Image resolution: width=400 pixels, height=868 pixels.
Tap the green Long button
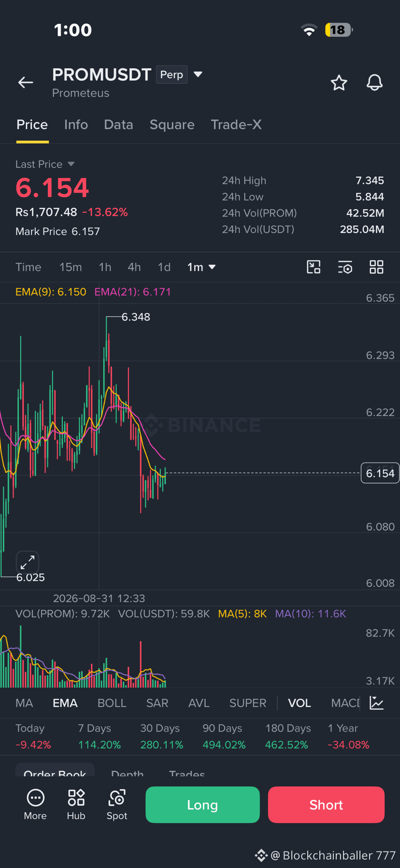point(202,805)
